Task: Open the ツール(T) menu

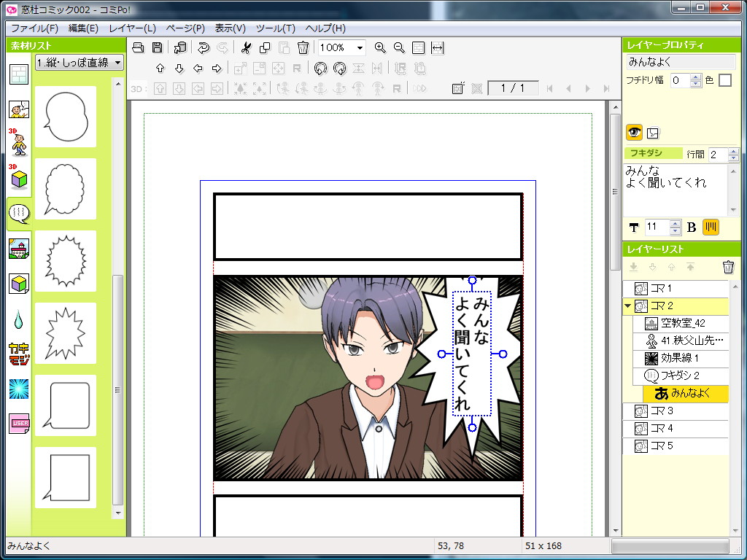Action: click(x=275, y=28)
